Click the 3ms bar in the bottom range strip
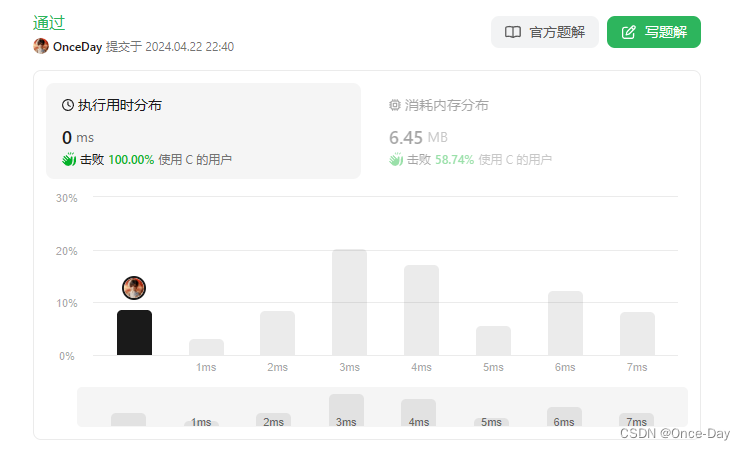The height and width of the screenshot is (450, 745). pos(346,410)
